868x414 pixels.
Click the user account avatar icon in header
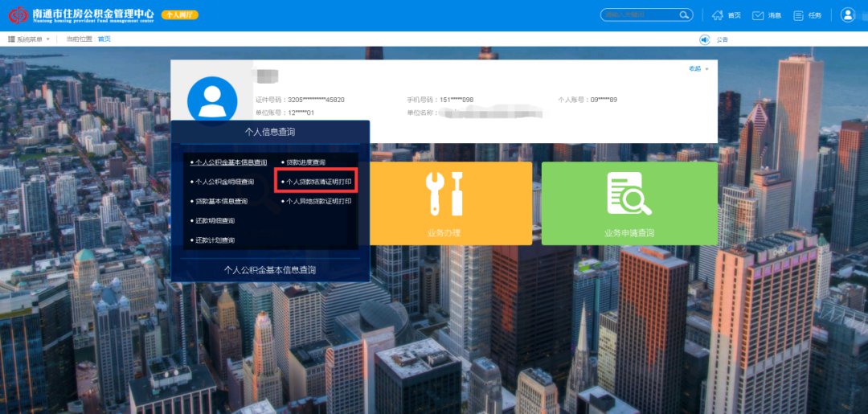848,14
